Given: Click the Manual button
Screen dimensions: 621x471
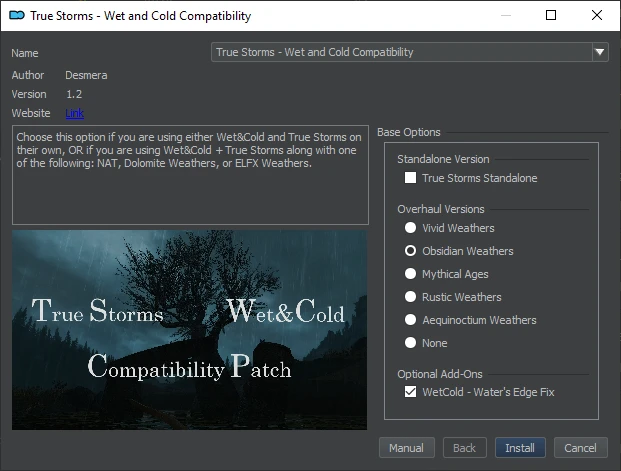Looking at the screenshot, I should [406, 448].
